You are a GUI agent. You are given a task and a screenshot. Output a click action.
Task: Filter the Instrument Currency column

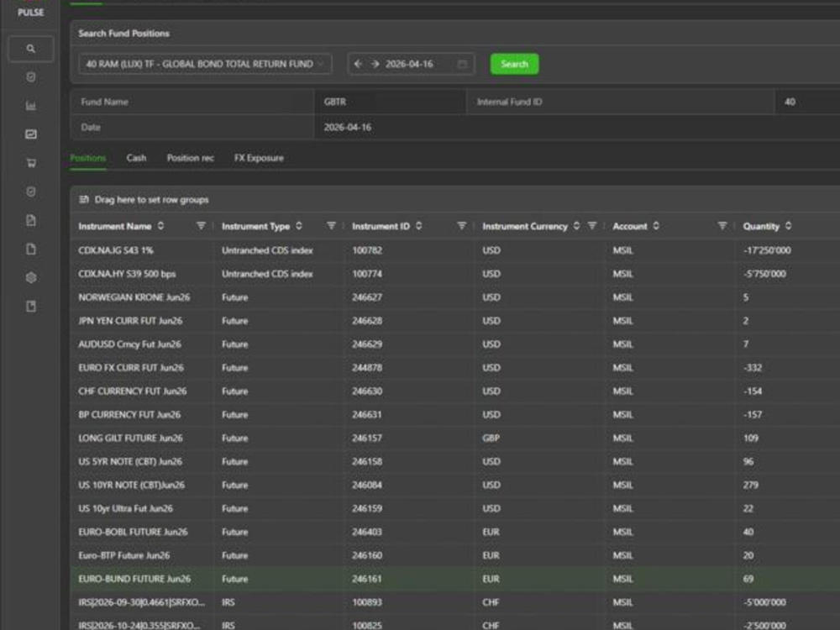click(592, 226)
